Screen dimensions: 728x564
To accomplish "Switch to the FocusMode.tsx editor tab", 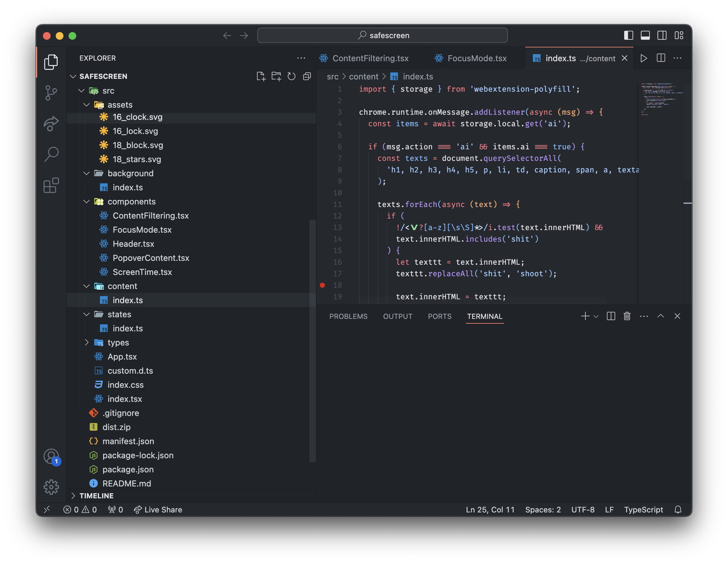I will tap(476, 58).
